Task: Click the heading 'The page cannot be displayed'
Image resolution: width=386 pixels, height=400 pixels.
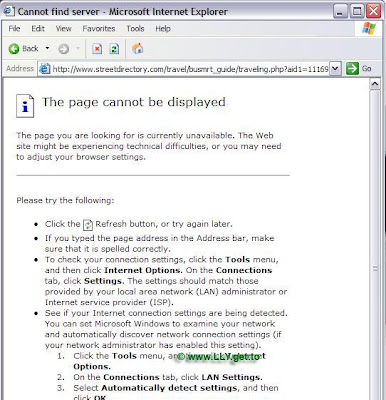Action: [134, 102]
